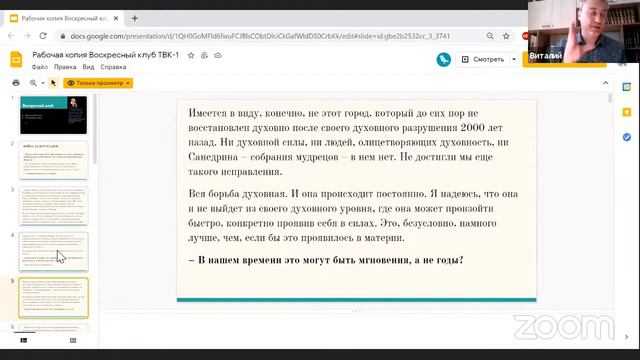Click paragraph starting 'Имеется в виду'
This screenshot has width=640, height=360.
click(349, 142)
